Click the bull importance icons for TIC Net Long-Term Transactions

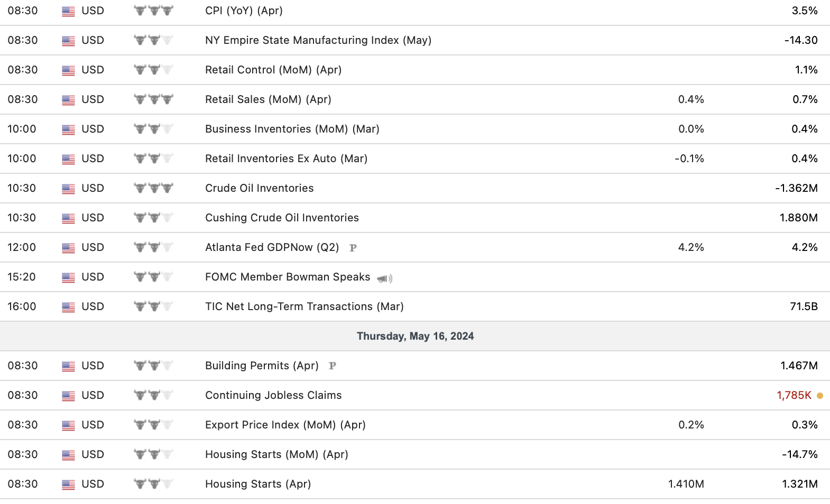(x=153, y=306)
